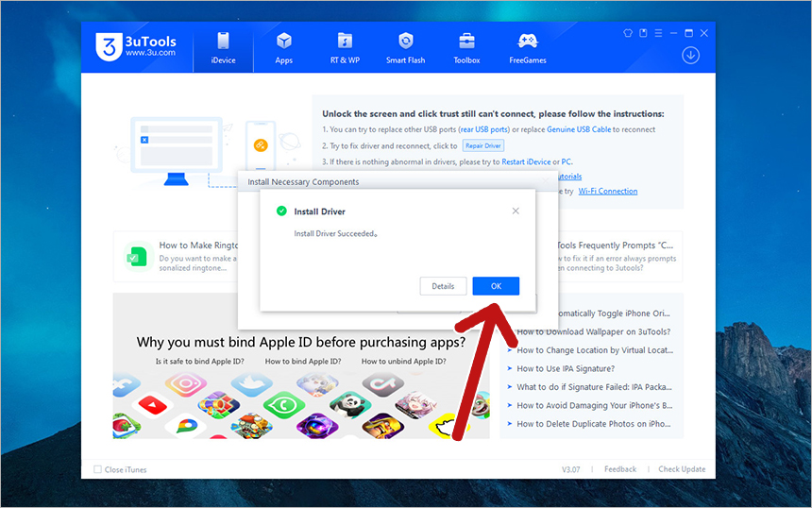Click How to unbind Apple ID?
Screen dimensions: 812x508
(x=403, y=361)
